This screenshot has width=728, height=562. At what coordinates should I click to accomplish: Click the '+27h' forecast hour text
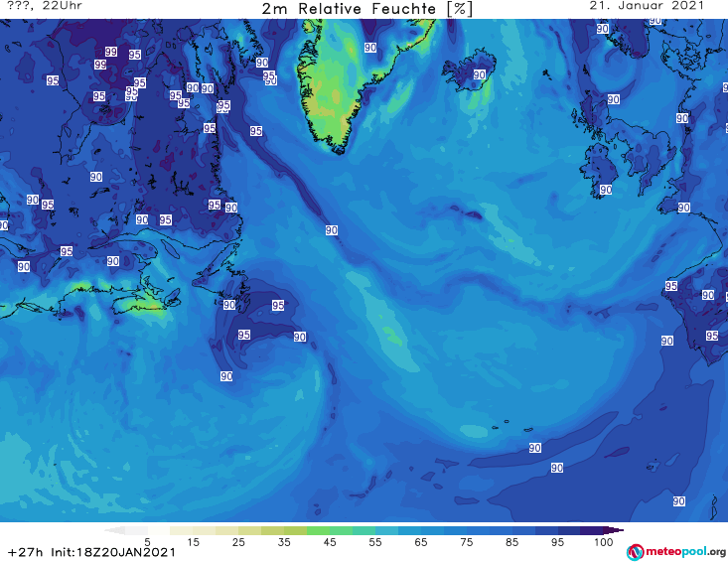[x=26, y=552]
